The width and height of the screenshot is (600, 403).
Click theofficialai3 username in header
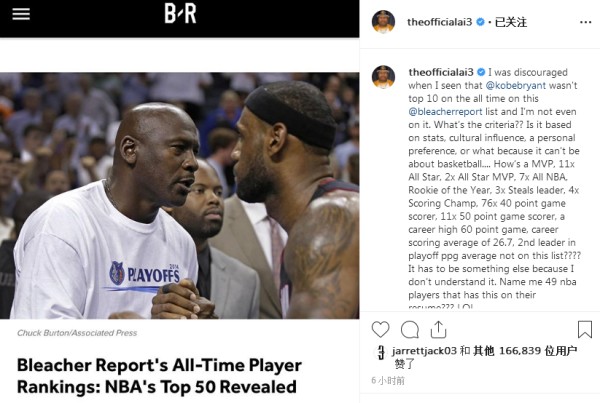(440, 22)
